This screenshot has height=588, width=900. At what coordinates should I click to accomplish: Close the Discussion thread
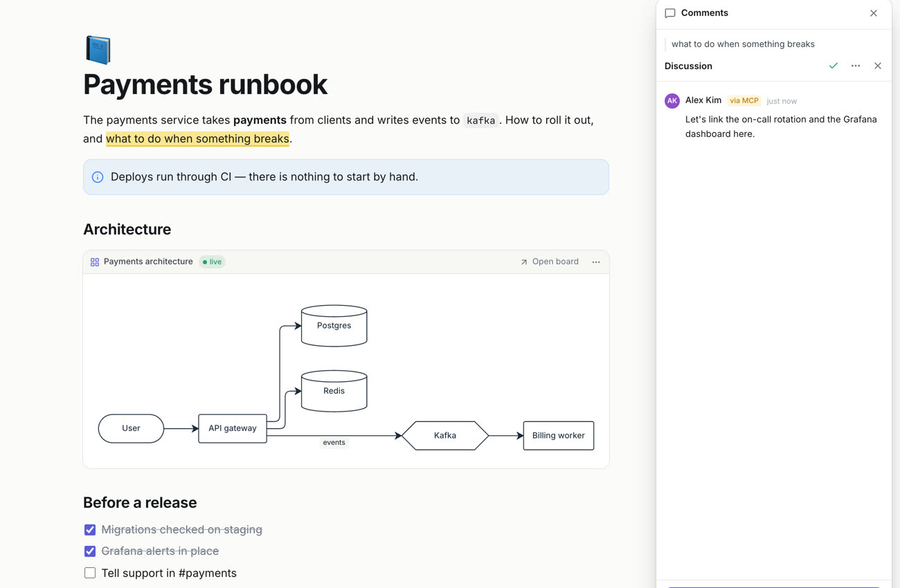[878, 66]
